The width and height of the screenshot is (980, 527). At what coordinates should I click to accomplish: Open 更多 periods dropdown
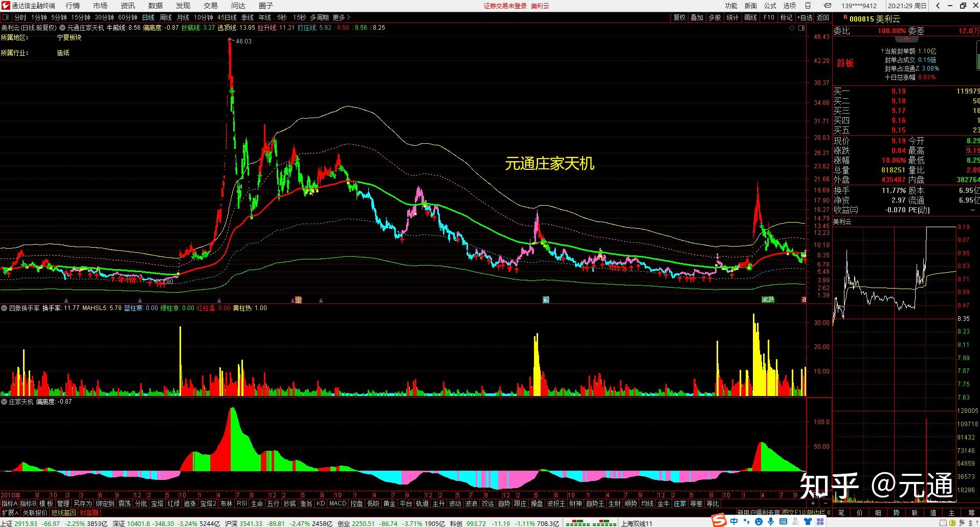(341, 17)
